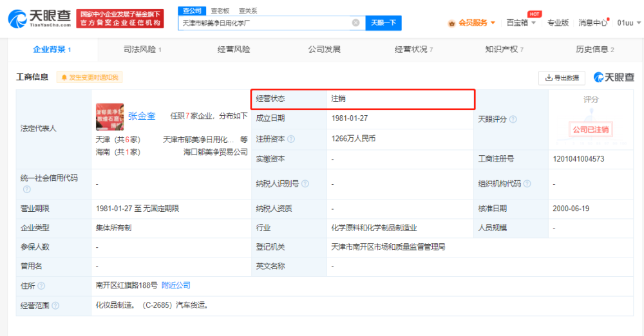Viewport: 644px width, 336px height.
Task: Click the help icon beside 组织机构代码
Action: (527, 183)
